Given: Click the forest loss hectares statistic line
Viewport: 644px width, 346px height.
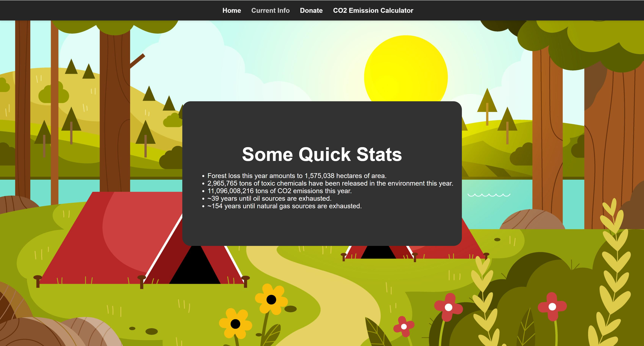Looking at the screenshot, I should 297,176.
